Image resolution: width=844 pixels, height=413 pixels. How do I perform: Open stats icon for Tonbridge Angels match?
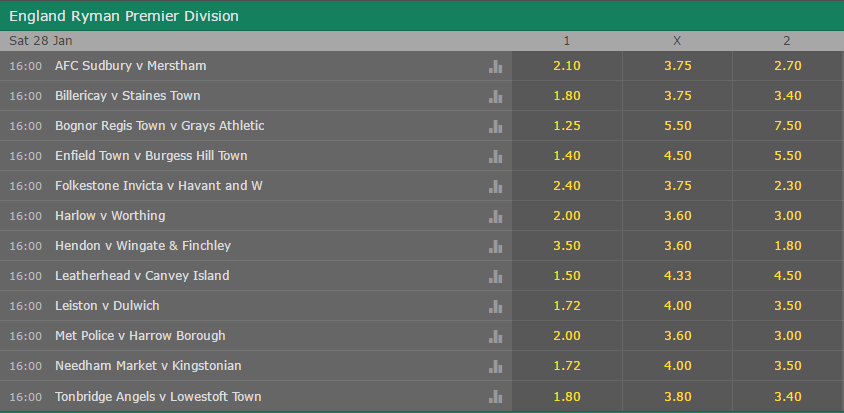coord(495,397)
